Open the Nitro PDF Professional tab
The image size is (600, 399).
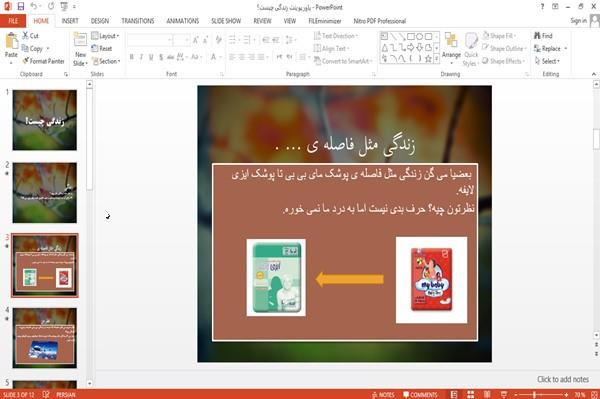click(x=380, y=21)
